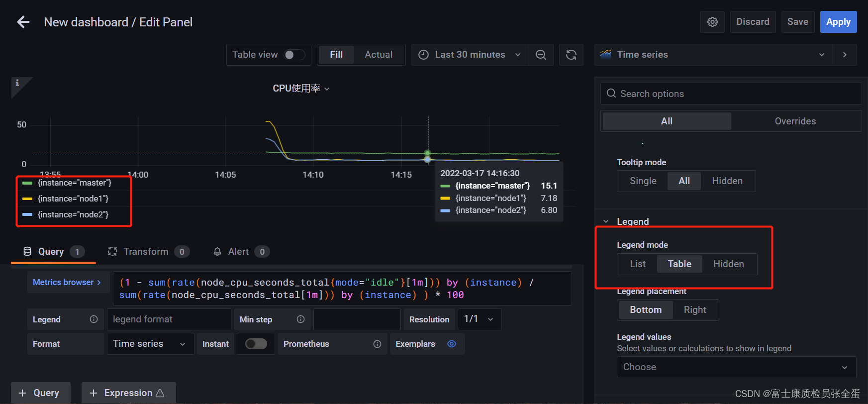The image size is (868, 404).
Task: Click the legend format input field
Action: [169, 319]
